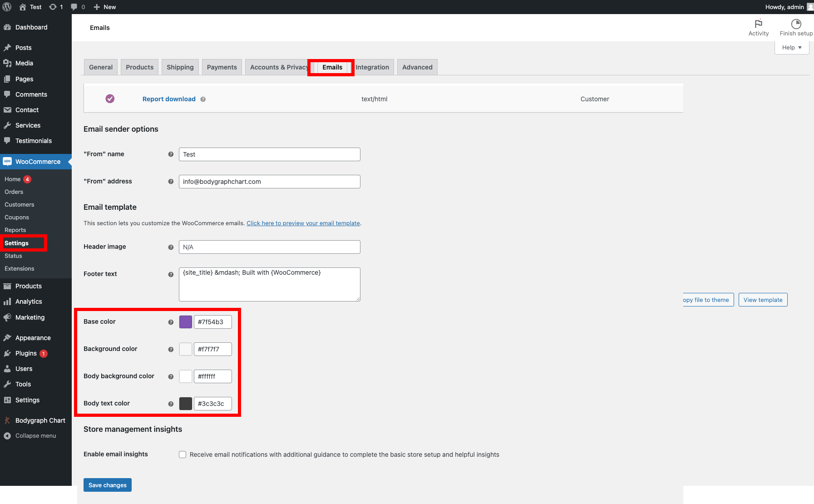Viewport: 814px width, 504px height.
Task: Open the comments bubble icon in admin bar
Action: pyautogui.click(x=74, y=7)
